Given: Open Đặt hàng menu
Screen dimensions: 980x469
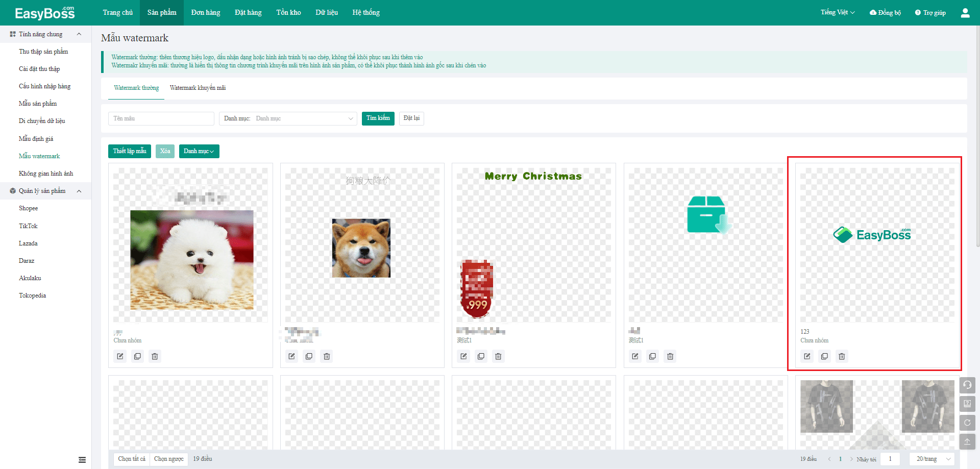Looking at the screenshot, I should click(248, 13).
